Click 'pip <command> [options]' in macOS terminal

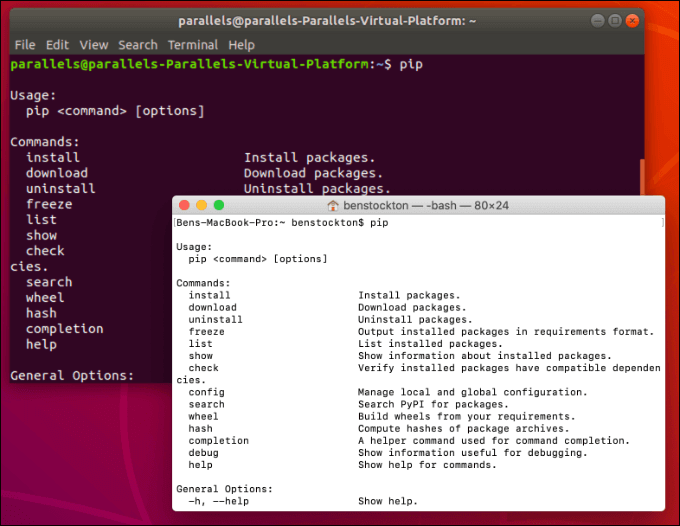click(x=258, y=259)
